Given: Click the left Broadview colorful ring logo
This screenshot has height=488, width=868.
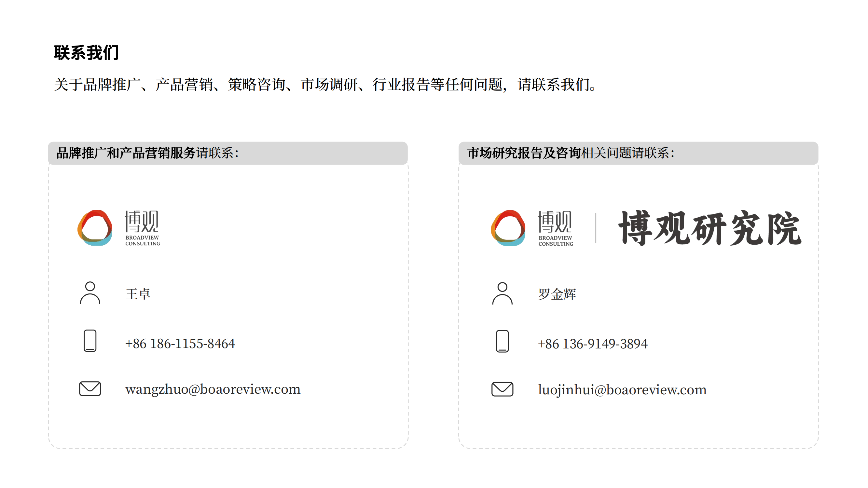Looking at the screenshot, I should [x=95, y=228].
